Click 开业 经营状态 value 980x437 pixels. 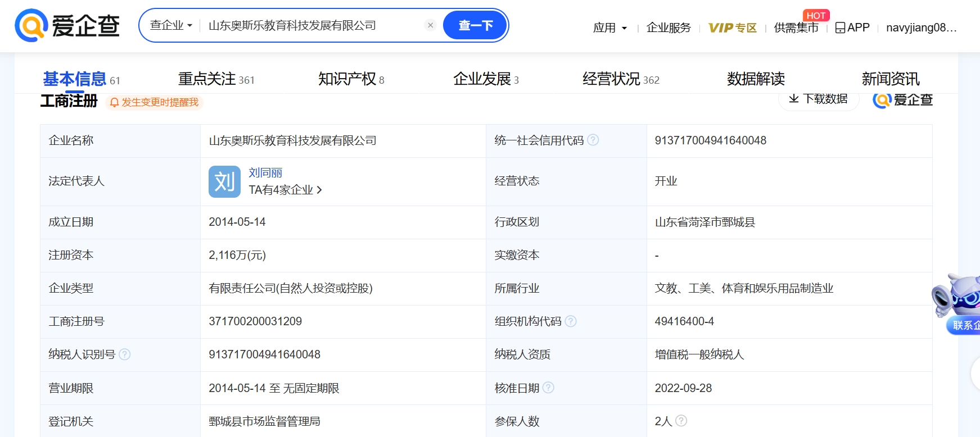pyautogui.click(x=666, y=181)
